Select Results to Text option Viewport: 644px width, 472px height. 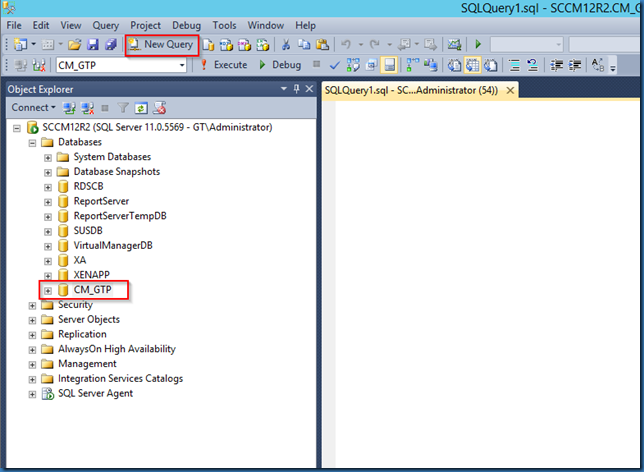[x=454, y=65]
